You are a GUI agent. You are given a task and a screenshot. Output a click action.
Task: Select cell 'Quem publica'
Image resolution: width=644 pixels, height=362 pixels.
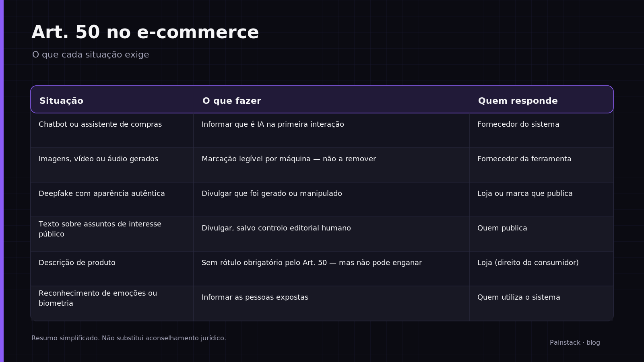[541, 234]
